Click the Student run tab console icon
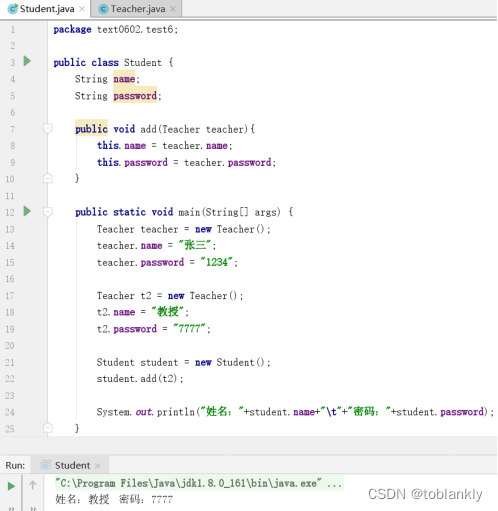Image resolution: width=498 pixels, height=511 pixels. click(x=45, y=465)
